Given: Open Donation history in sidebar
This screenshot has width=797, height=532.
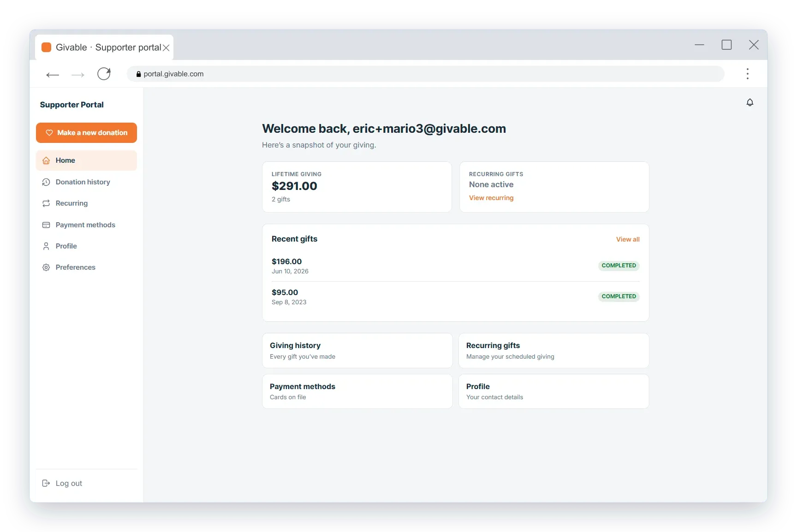Looking at the screenshot, I should click(86, 182).
